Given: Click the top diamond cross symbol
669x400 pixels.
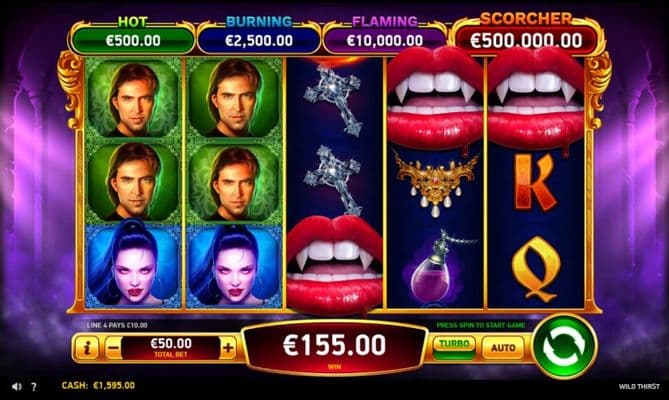Looking at the screenshot, I should [334, 101].
